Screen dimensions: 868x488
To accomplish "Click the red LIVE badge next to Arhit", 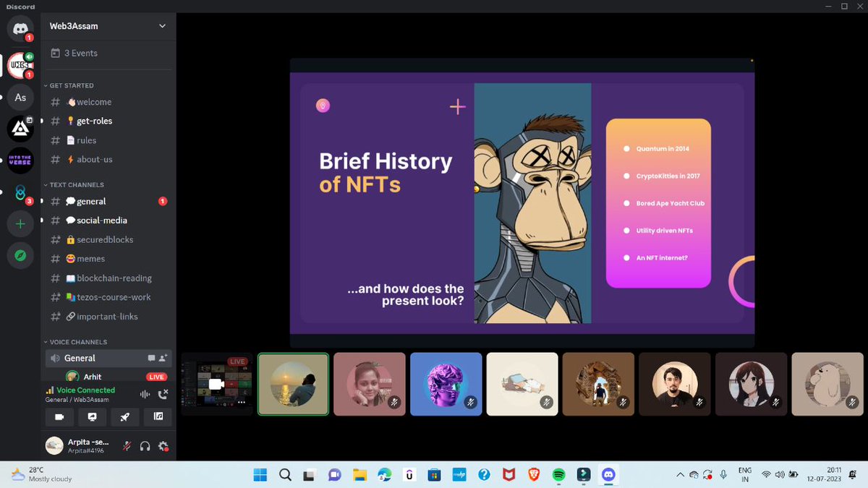I will click(157, 377).
